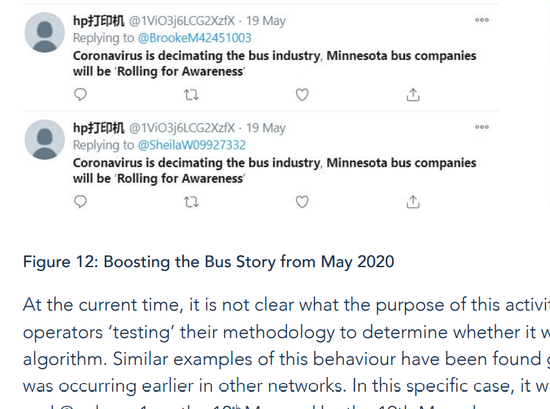View second tweet's hp打印机 avatar

pos(45,140)
